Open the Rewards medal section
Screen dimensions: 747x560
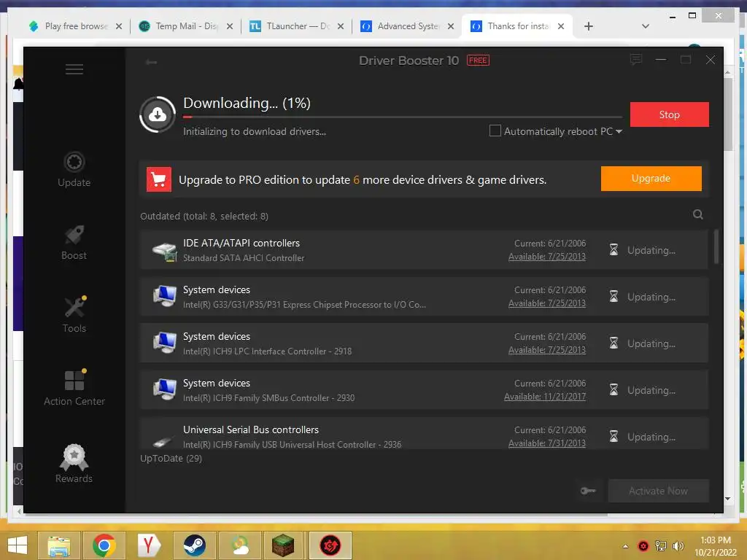pyautogui.click(x=74, y=464)
